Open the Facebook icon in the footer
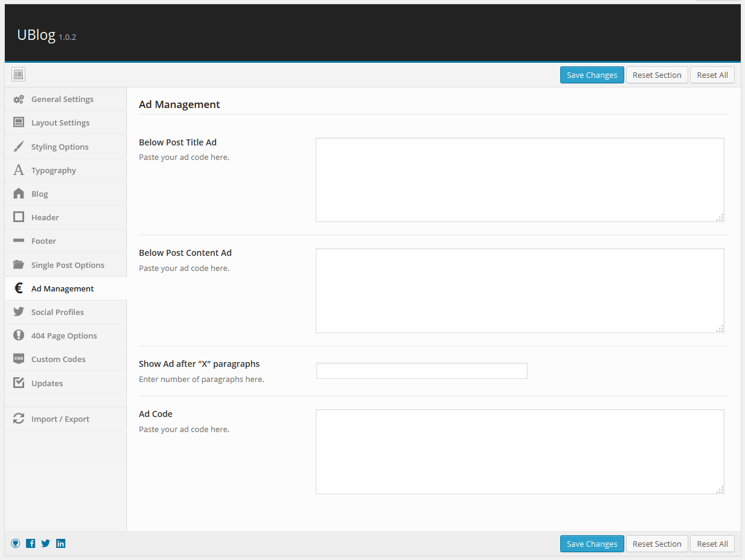The width and height of the screenshot is (745, 560). 31,544
